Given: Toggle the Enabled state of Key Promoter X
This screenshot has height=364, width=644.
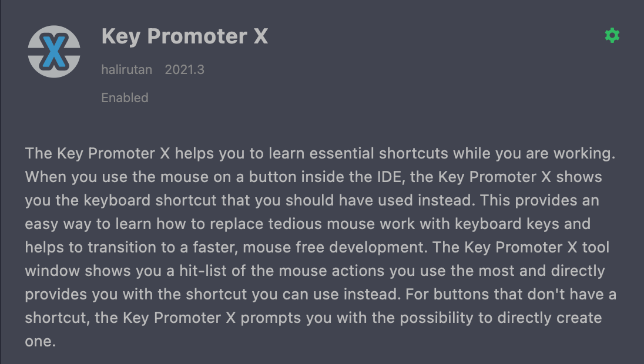Looking at the screenshot, I should 125,98.
